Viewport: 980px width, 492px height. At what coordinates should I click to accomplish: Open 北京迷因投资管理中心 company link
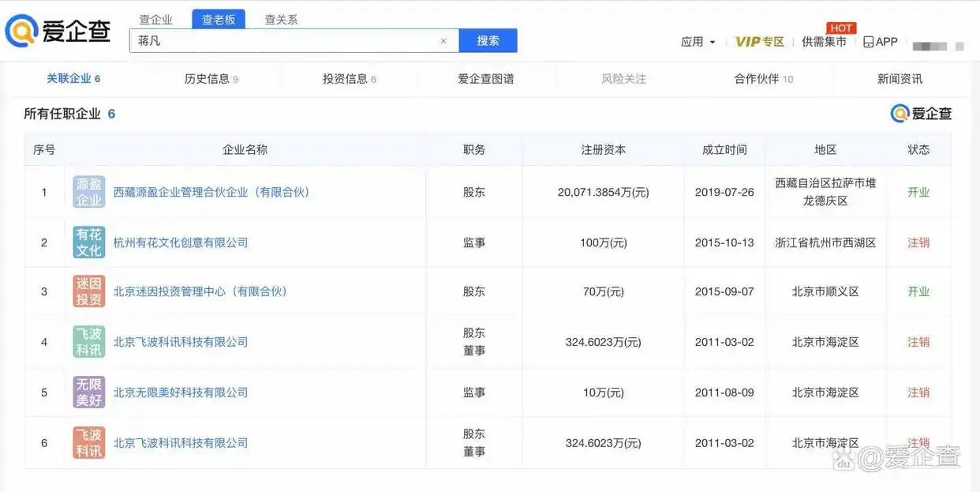(200, 291)
